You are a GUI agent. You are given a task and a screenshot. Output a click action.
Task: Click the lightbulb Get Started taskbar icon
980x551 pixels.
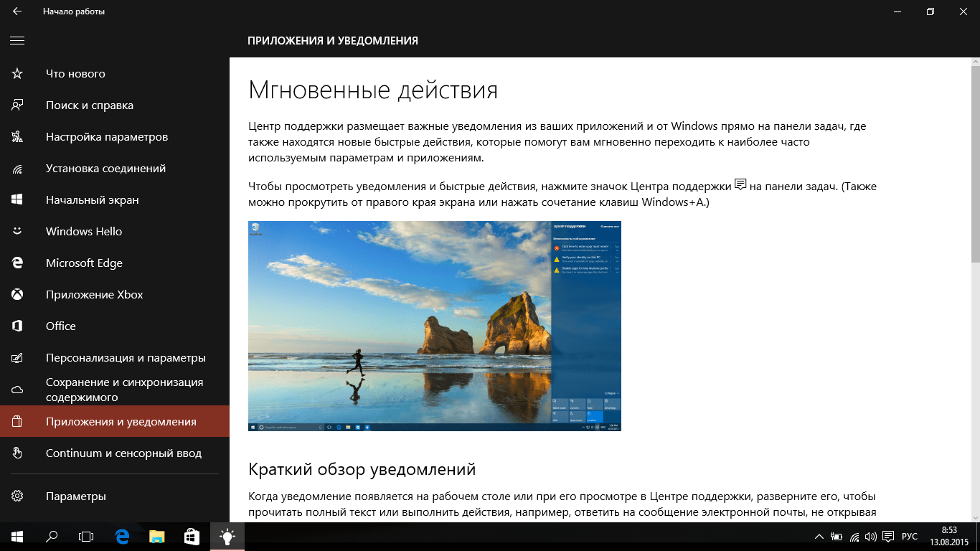[x=227, y=536]
